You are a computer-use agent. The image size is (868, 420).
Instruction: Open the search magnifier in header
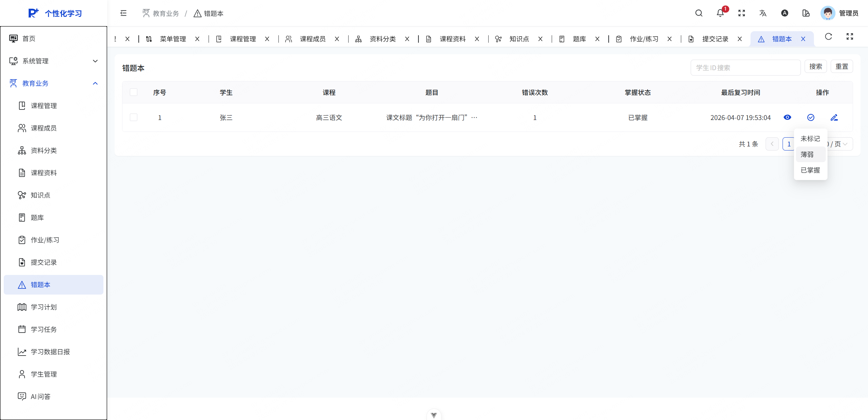coord(699,13)
